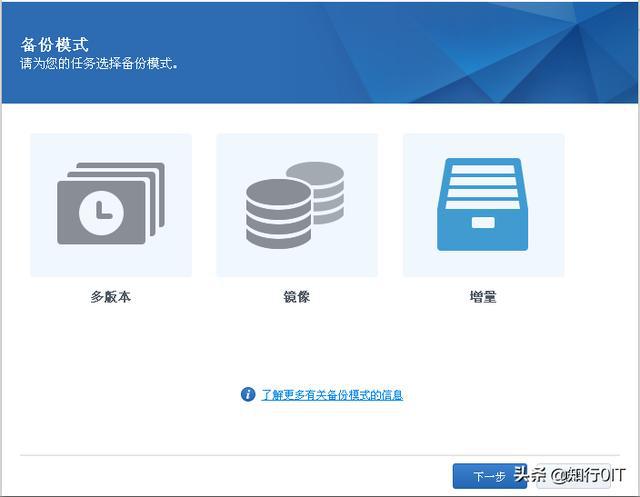Select the 增量 incremental backup icon
The width and height of the screenshot is (640, 497).
point(484,205)
